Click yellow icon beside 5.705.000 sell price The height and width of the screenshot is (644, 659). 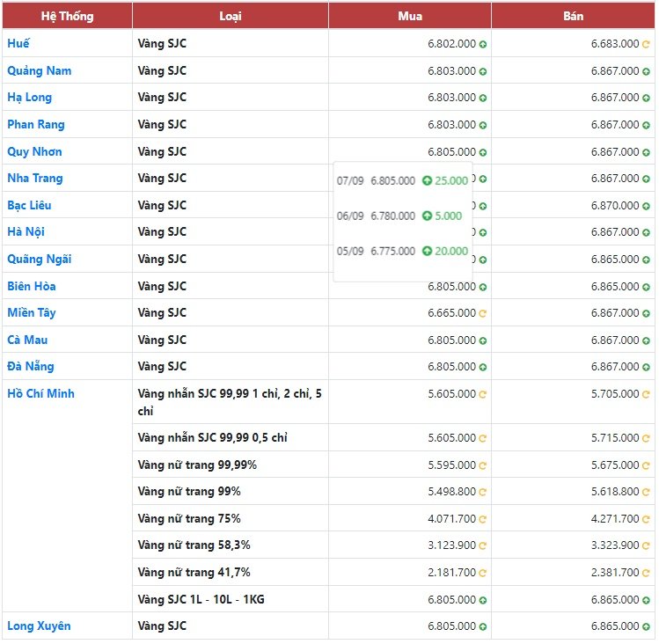(646, 394)
